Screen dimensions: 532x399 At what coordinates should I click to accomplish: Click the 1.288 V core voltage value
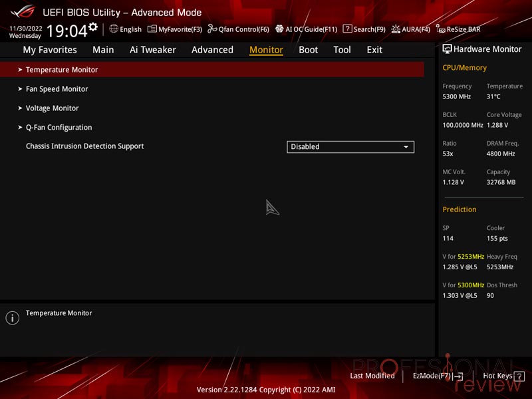pos(497,125)
